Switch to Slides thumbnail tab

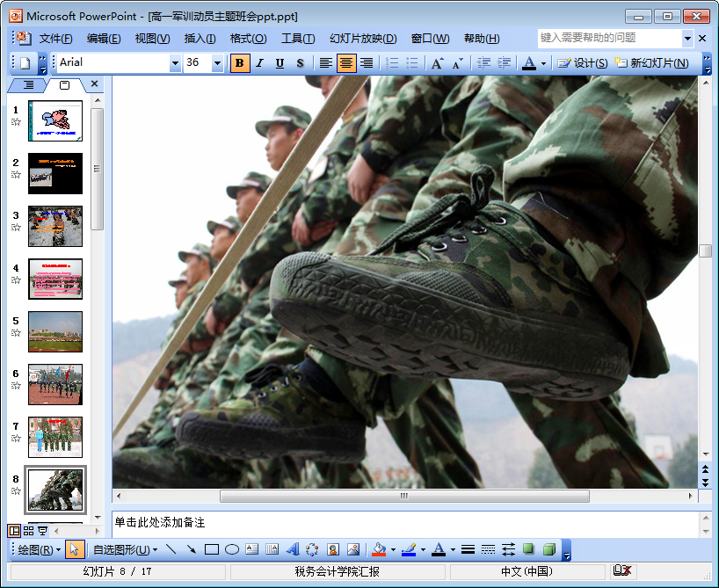[65, 85]
